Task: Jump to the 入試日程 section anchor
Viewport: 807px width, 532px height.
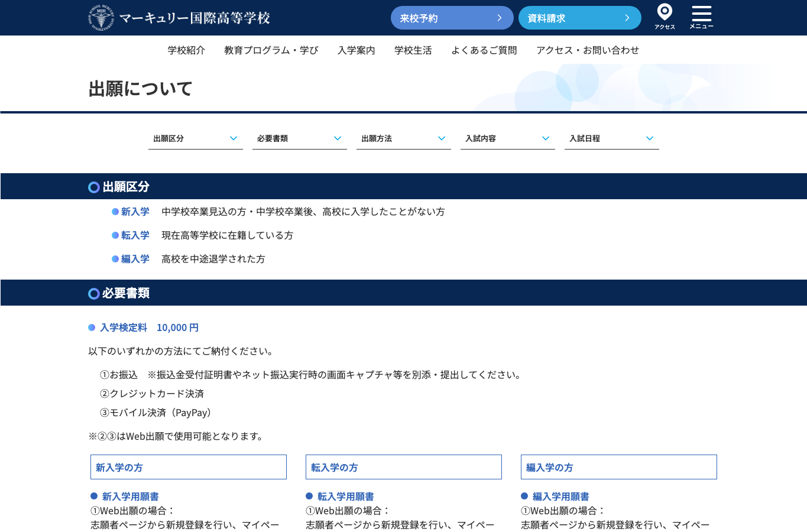Action: [612, 138]
